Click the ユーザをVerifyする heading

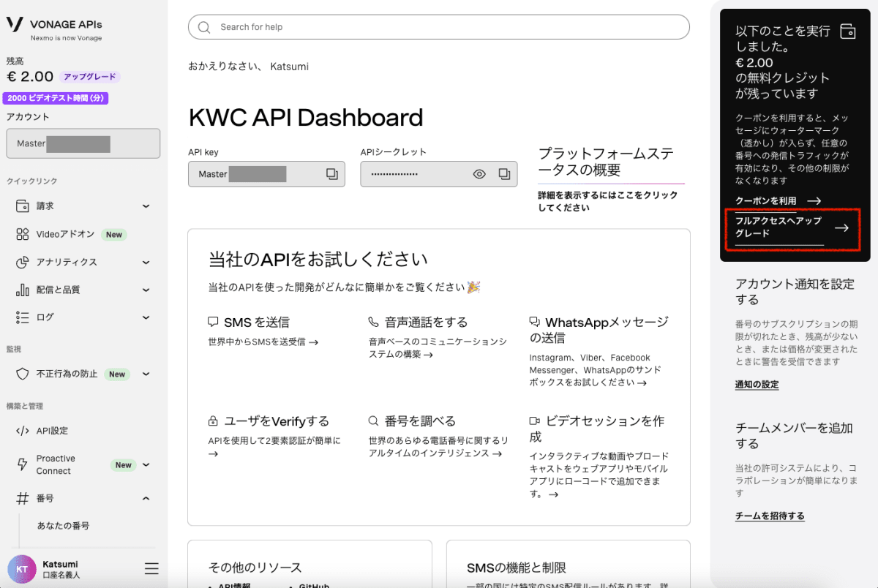[277, 421]
